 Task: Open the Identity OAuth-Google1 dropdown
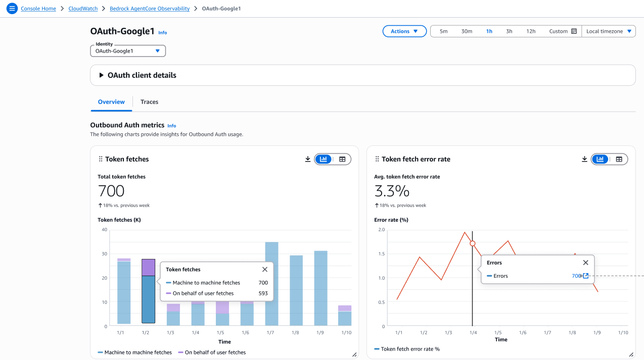[127, 51]
